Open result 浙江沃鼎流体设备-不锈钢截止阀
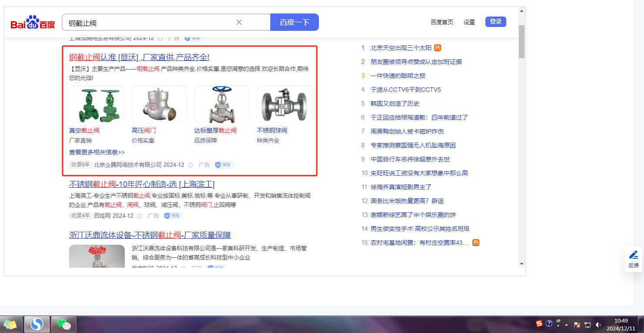 [150, 235]
